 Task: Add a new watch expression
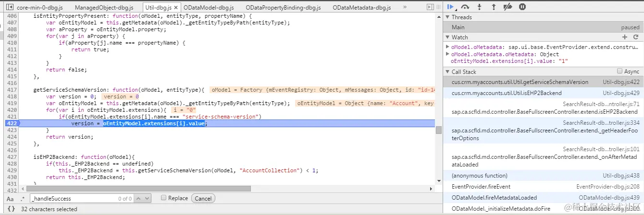pyautogui.click(x=625, y=37)
